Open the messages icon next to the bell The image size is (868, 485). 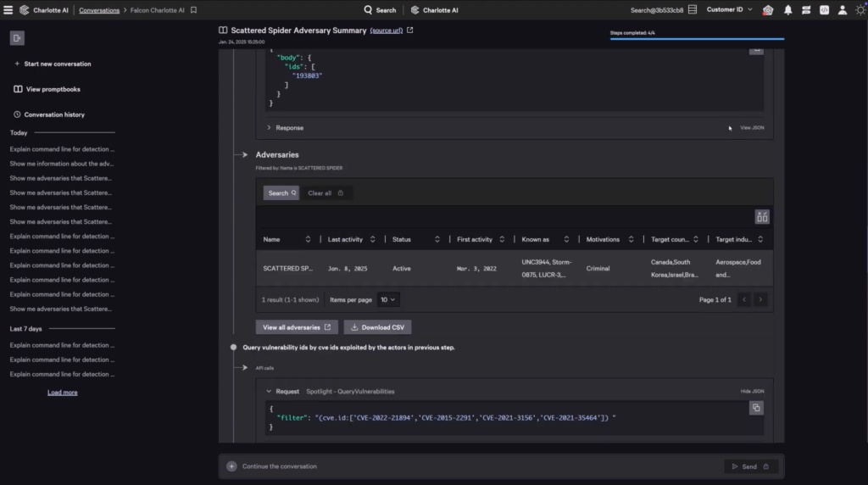pos(806,10)
